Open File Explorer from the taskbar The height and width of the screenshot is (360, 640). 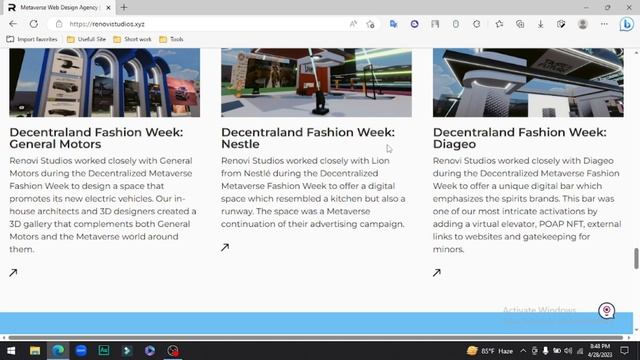point(35,351)
